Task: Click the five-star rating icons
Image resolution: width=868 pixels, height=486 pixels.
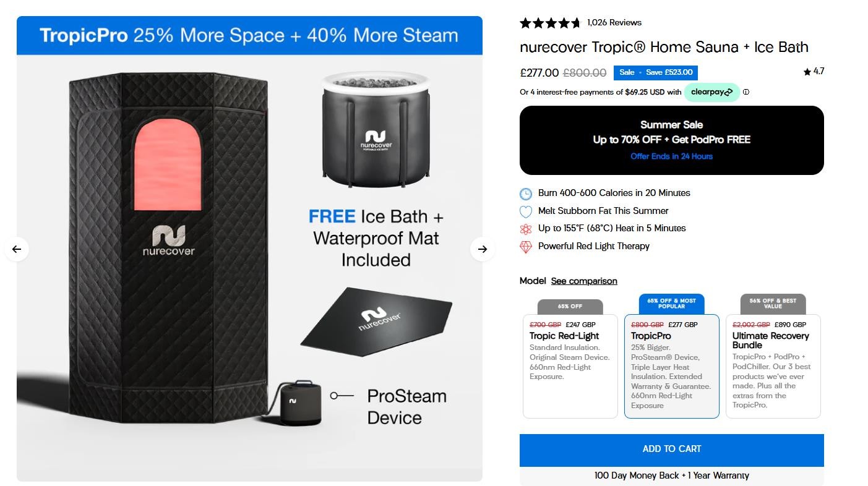Action: [550, 23]
